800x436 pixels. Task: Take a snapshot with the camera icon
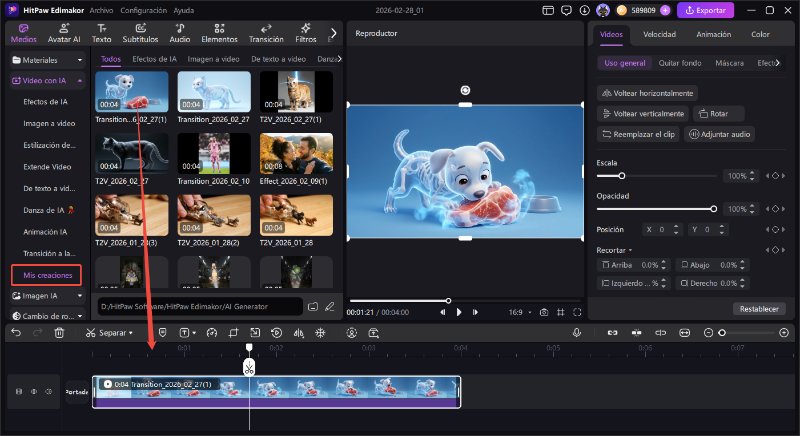543,312
